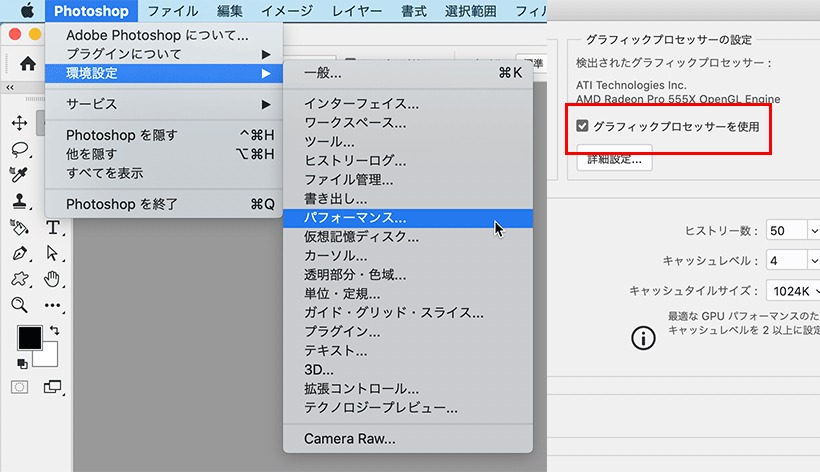This screenshot has height=472, width=820.
Task: Open 透明部分・色域… preferences
Action: 408,275
